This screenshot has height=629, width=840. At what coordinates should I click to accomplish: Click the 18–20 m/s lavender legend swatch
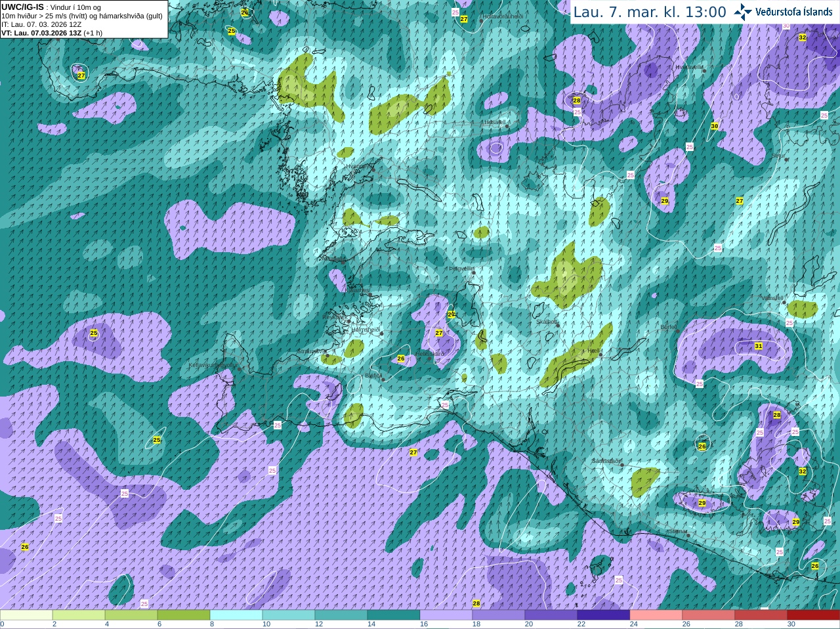point(499,615)
